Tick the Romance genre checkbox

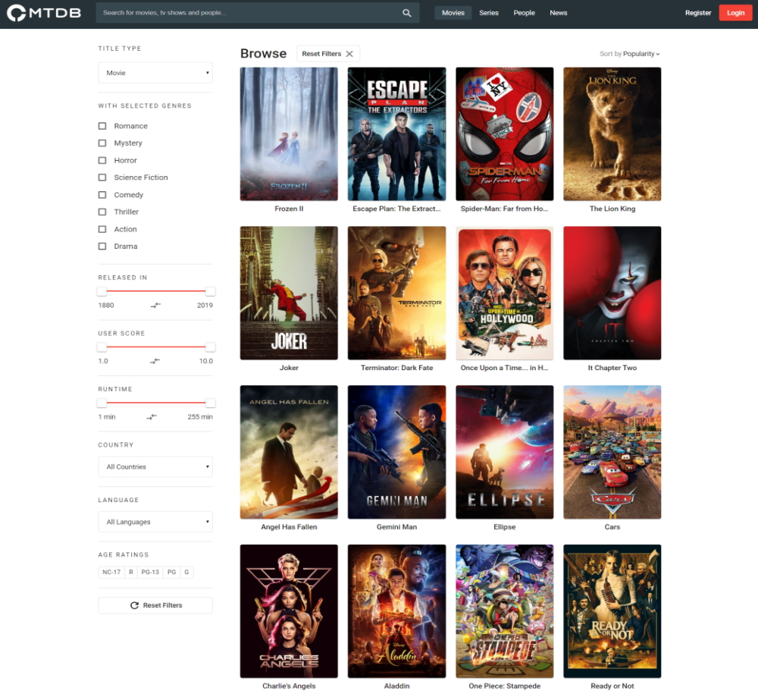point(102,126)
